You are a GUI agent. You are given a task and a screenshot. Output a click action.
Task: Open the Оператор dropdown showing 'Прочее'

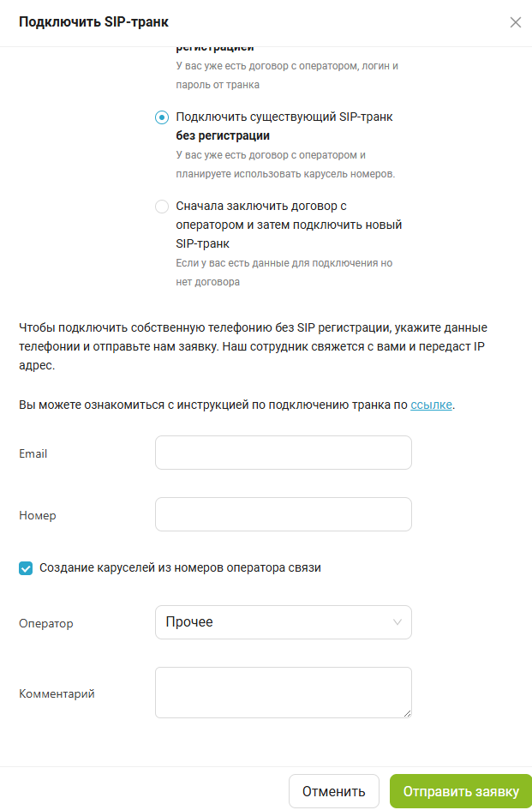click(274, 622)
